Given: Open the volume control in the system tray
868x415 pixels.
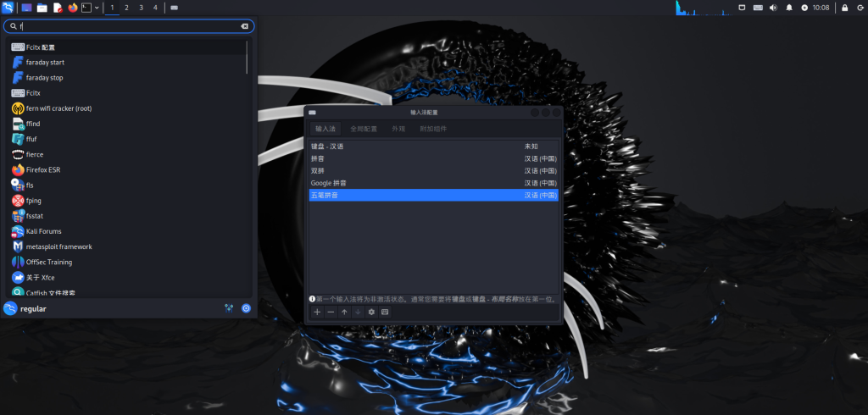Looking at the screenshot, I should pyautogui.click(x=772, y=8).
